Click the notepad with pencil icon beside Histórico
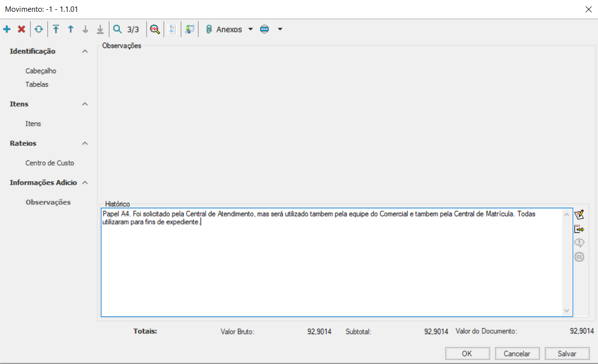This screenshot has height=364, width=598. pyautogui.click(x=579, y=215)
